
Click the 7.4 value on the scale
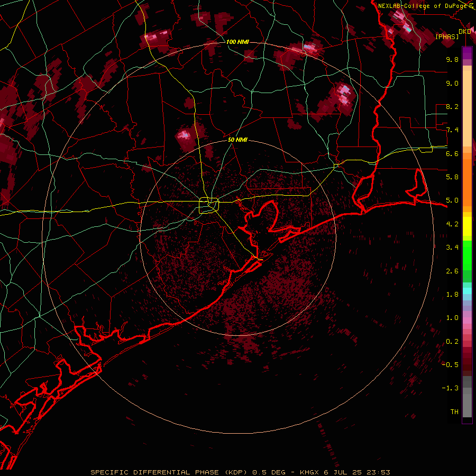pyautogui.click(x=452, y=130)
